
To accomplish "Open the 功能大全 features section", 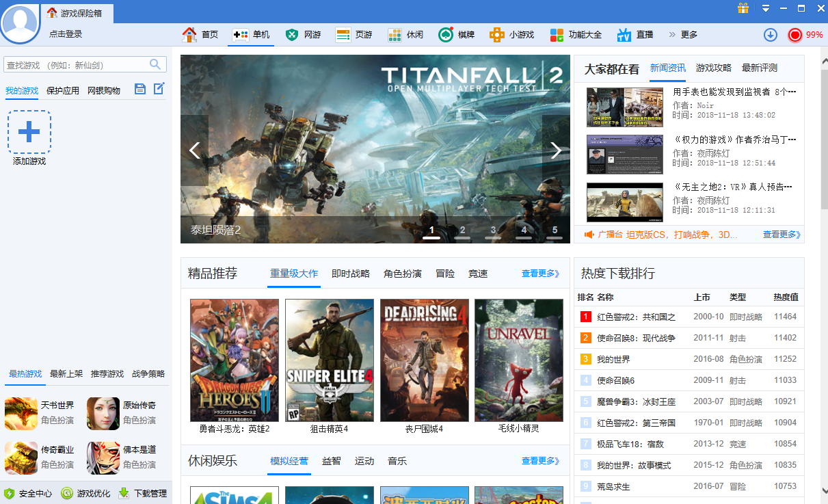I will click(x=576, y=35).
